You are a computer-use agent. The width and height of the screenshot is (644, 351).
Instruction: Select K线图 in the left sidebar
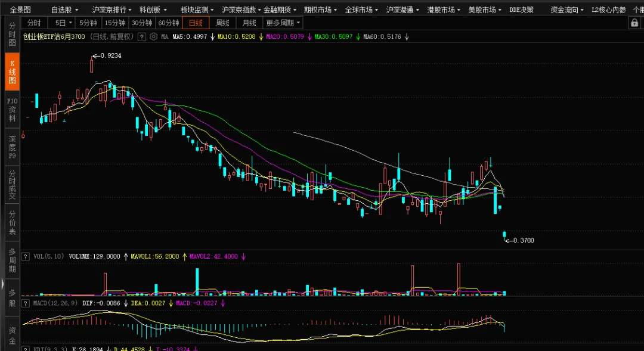[13, 72]
